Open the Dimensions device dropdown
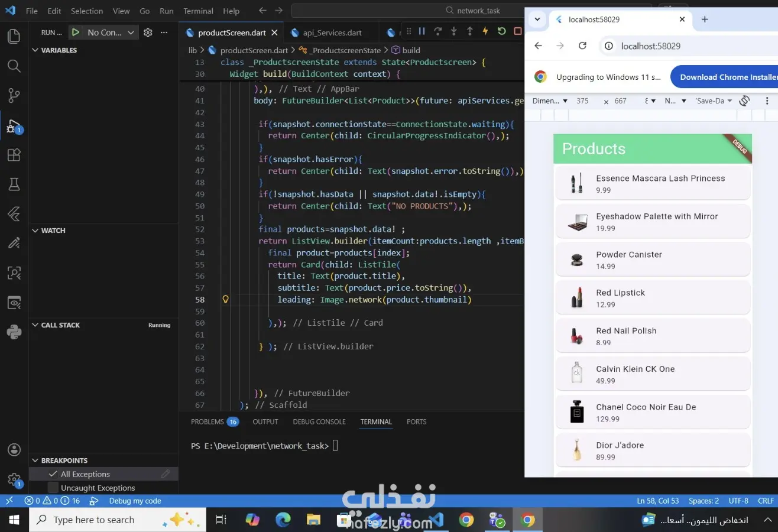 click(x=550, y=101)
